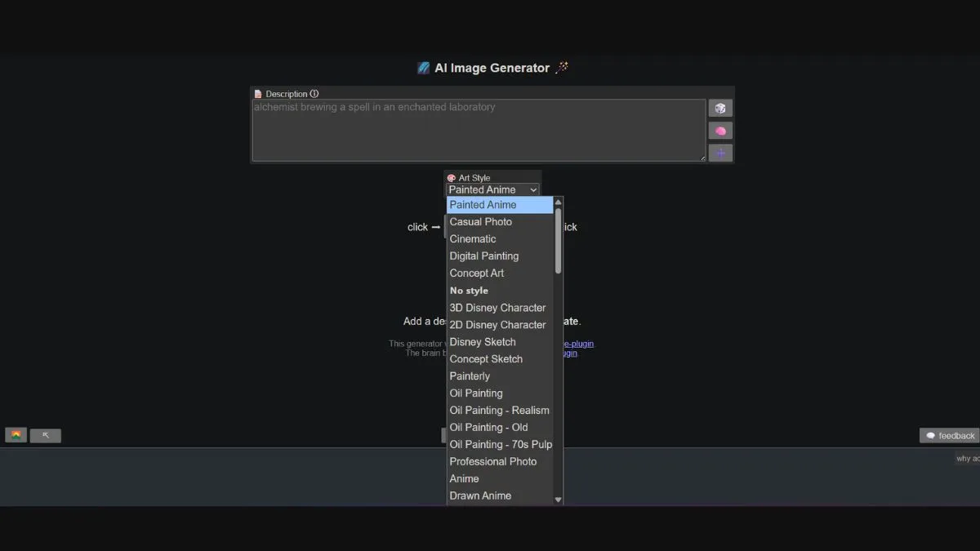Click the dice icon to randomize the description
Screen dimensions: 980x551
pos(719,107)
